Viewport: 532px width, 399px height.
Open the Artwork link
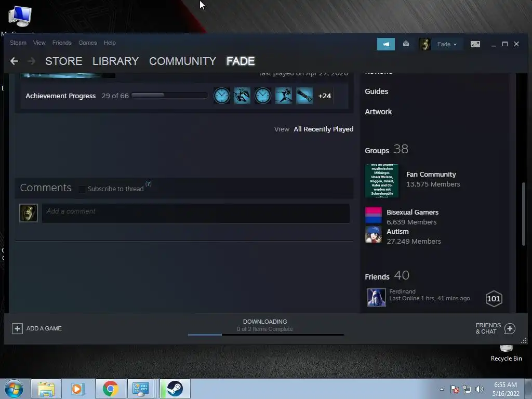tap(378, 112)
